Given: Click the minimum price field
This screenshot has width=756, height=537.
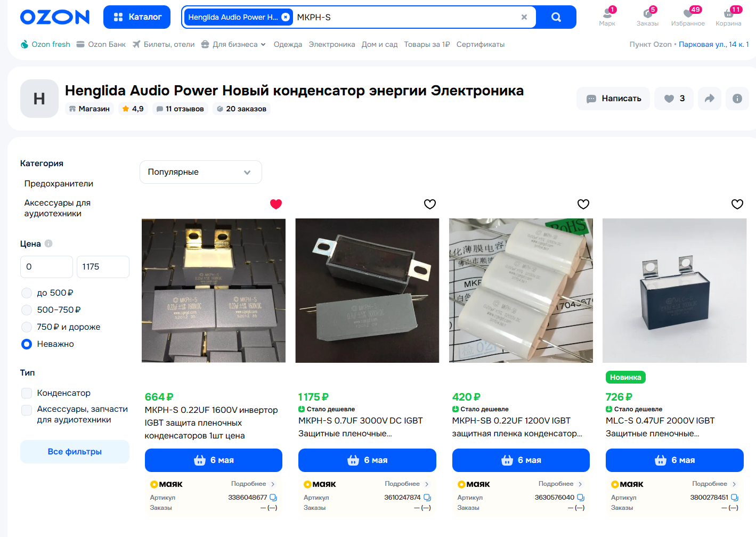Looking at the screenshot, I should [46, 267].
